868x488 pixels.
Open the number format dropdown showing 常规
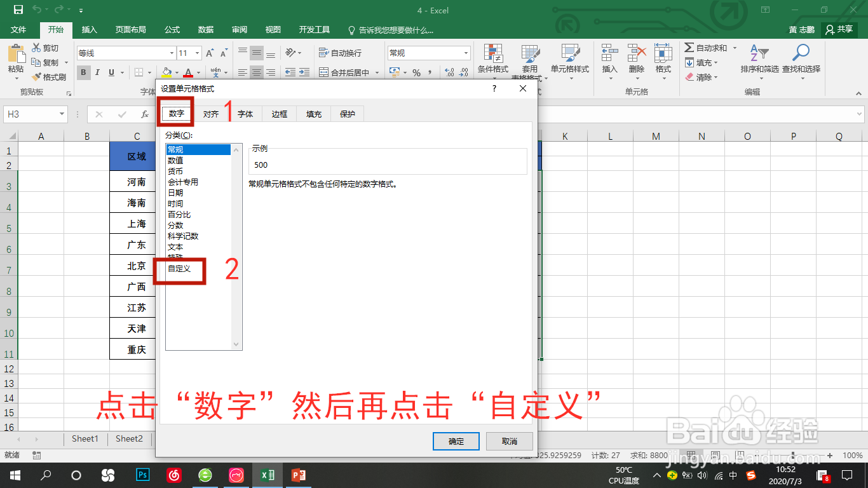click(465, 53)
